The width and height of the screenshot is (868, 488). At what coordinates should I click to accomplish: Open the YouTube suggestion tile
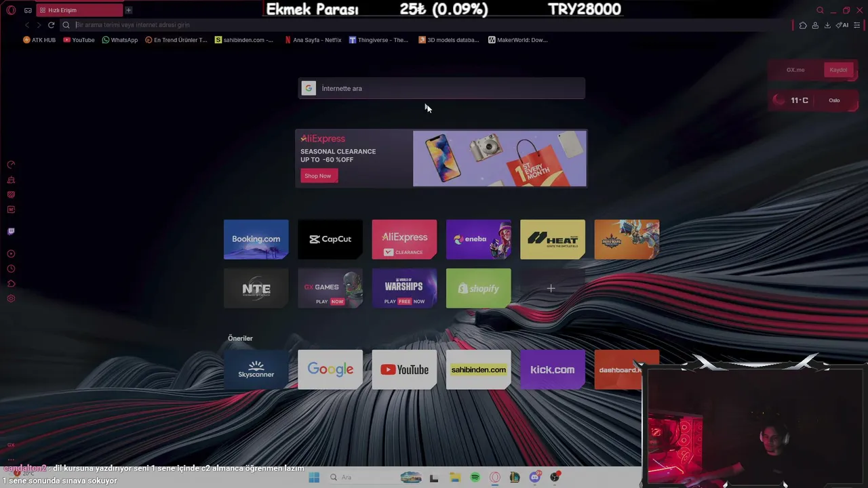click(404, 369)
